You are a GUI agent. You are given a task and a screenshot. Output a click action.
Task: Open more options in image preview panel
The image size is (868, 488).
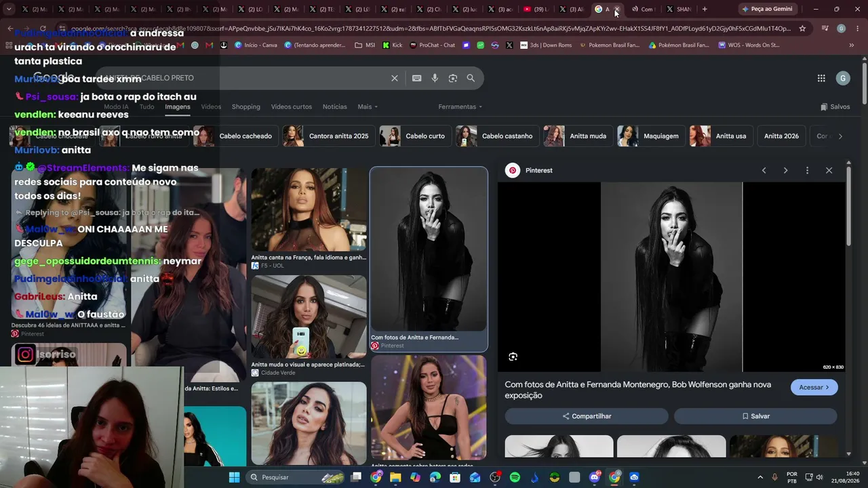(807, 170)
